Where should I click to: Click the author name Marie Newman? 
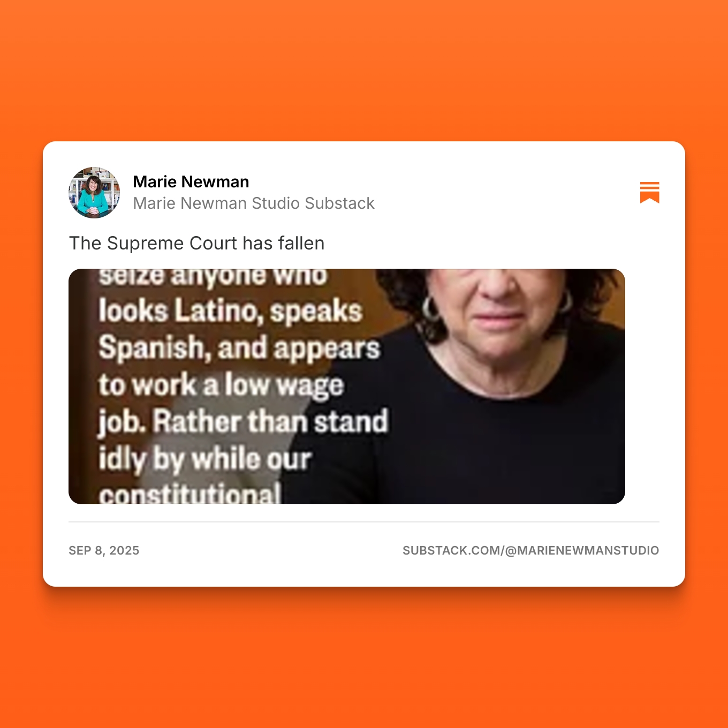[x=191, y=182]
